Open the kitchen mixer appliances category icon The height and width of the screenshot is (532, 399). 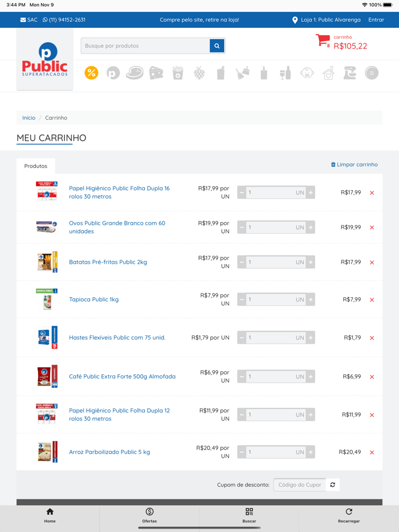pos(350,73)
